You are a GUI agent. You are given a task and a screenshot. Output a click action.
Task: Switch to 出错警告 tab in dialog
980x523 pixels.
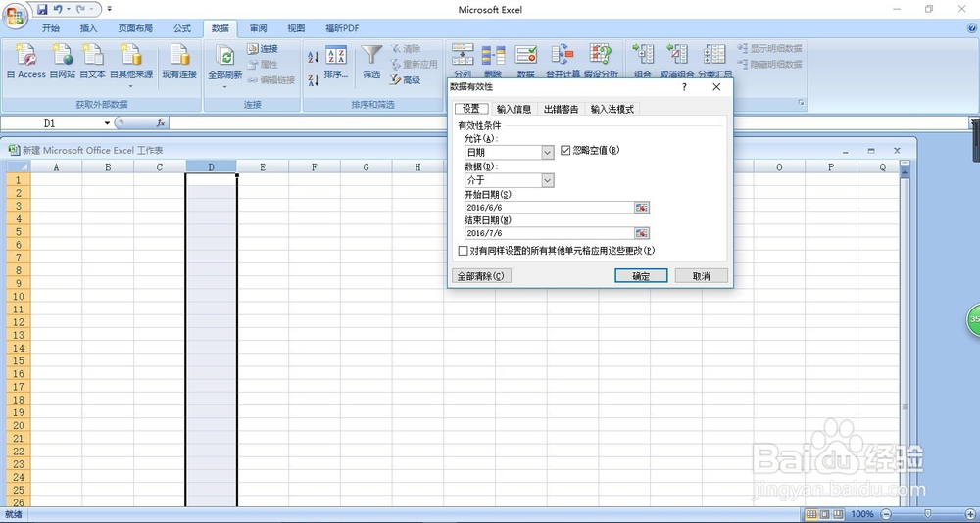click(x=562, y=109)
